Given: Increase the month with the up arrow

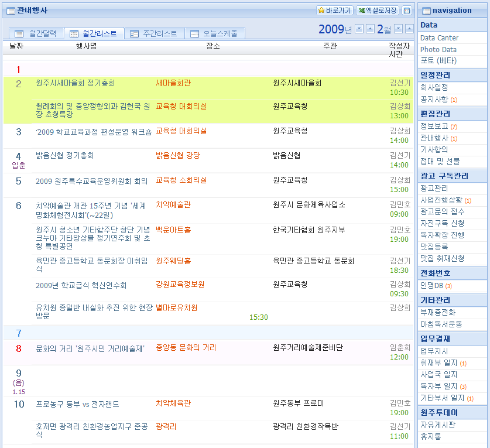Looking at the screenshot, I should point(409,29).
